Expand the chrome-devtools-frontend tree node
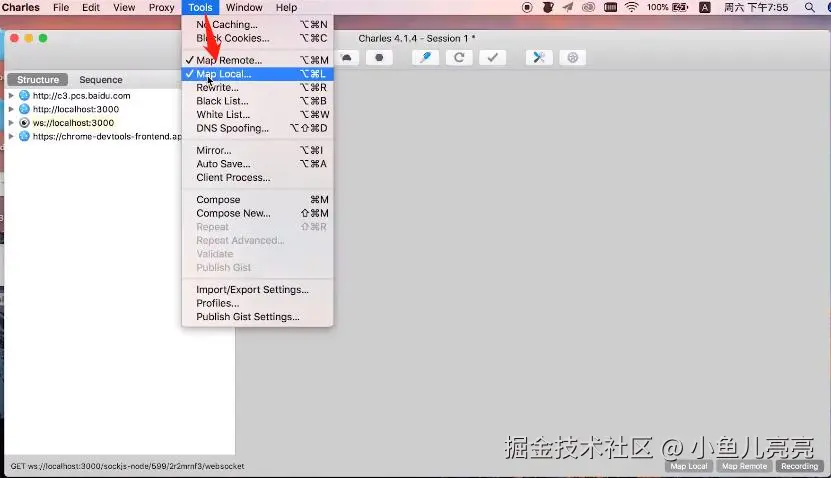The image size is (831, 478). (x=11, y=136)
